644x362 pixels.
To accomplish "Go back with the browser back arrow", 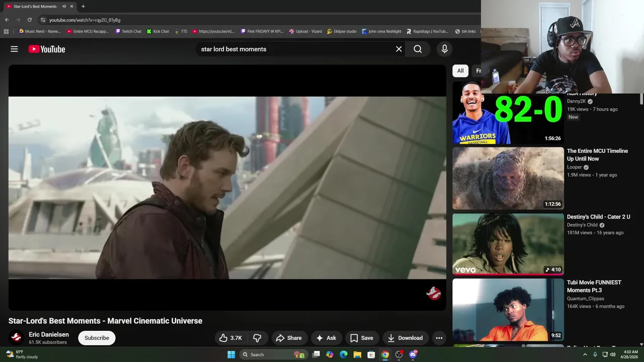I will pos(7,20).
